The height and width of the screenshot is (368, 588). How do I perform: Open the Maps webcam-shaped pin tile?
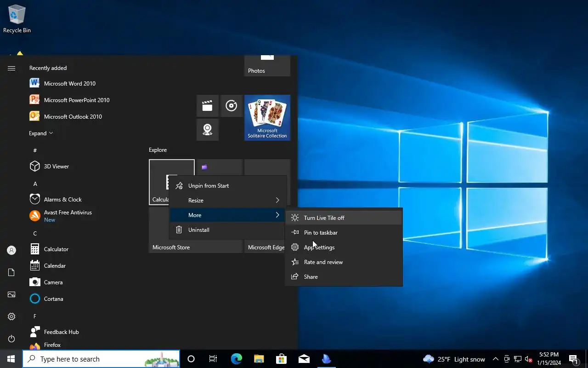[208, 130]
